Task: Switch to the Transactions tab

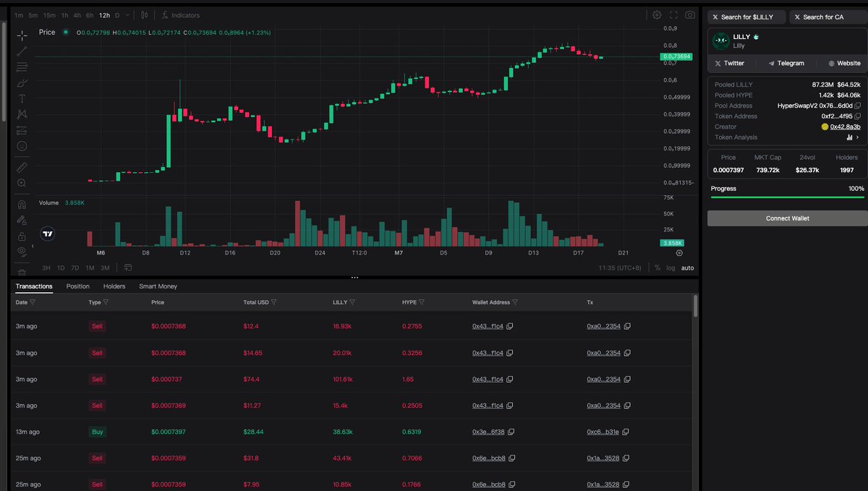Action: pos(34,286)
